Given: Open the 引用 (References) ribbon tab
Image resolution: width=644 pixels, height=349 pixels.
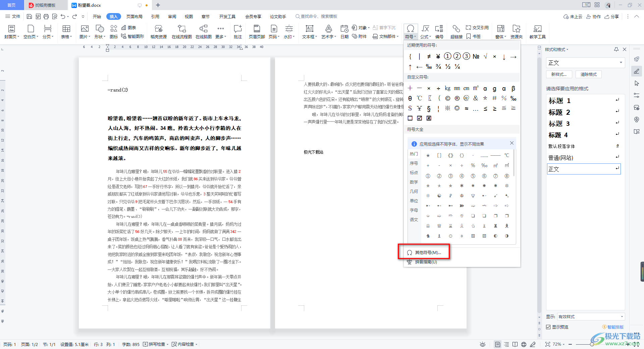Looking at the screenshot, I should [155, 16].
